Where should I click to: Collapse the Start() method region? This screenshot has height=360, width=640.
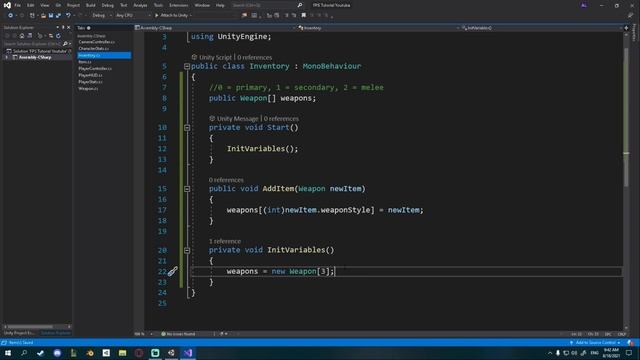pyautogui.click(x=187, y=128)
